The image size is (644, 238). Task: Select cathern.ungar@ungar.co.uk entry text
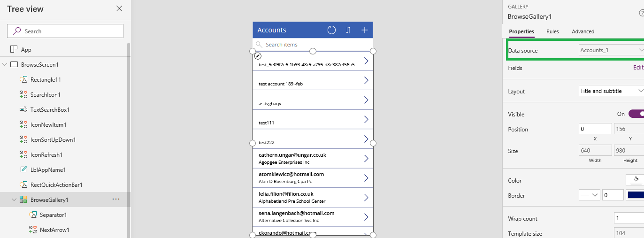click(x=292, y=155)
